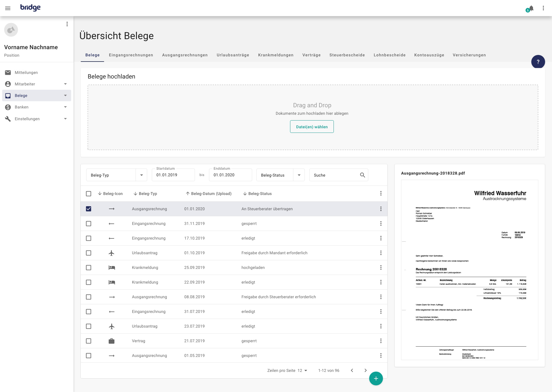Open row menu for 01.01.2020 Ausgangsrechnung
The width and height of the screenshot is (552, 392).
click(x=381, y=209)
